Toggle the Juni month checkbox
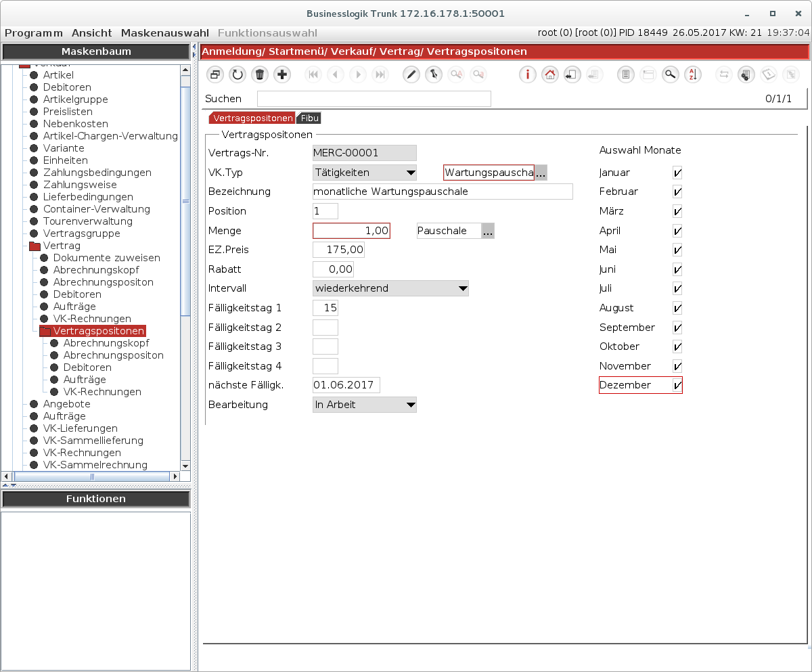Viewport: 812px width, 672px height. [x=677, y=270]
